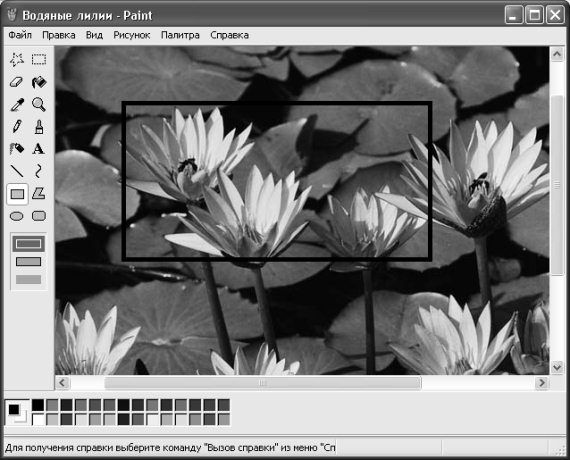
Task: Pick the white color swatch in palette
Action: point(38,419)
